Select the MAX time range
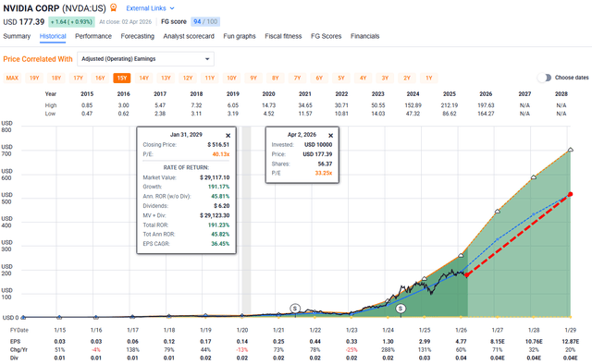 pyautogui.click(x=12, y=79)
